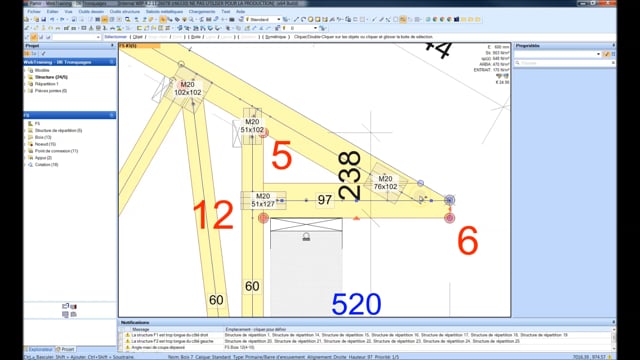Click the Filtrer search field in Propriétés
640x360 pixels.
pos(564,63)
